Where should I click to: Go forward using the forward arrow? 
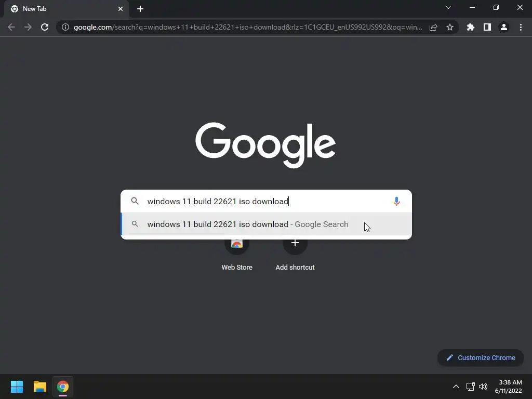pos(28,27)
